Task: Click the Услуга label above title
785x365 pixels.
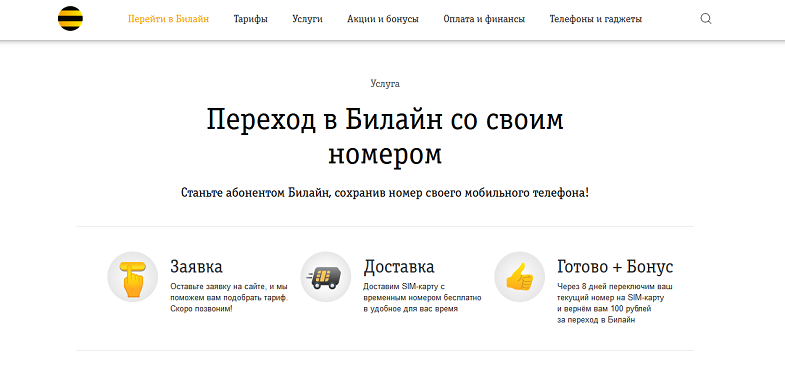Action: pyautogui.click(x=385, y=84)
